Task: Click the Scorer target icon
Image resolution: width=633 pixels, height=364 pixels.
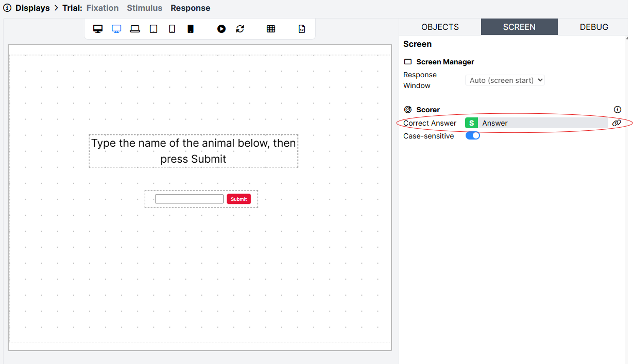Action: (408, 110)
